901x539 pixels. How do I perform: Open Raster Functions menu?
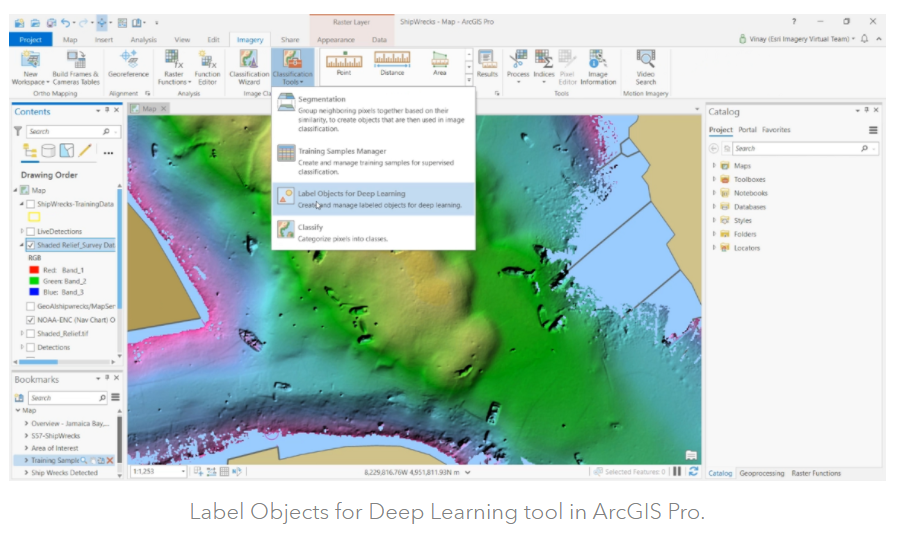point(174,68)
